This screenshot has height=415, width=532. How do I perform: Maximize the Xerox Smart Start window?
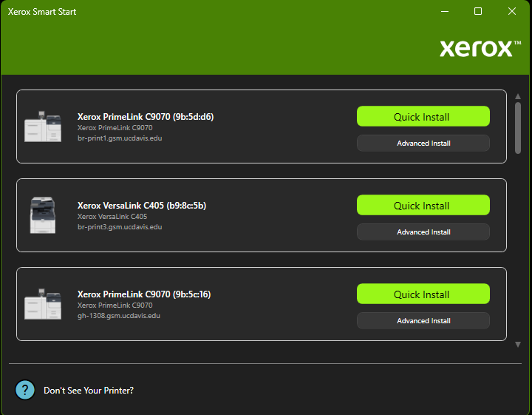(x=478, y=12)
